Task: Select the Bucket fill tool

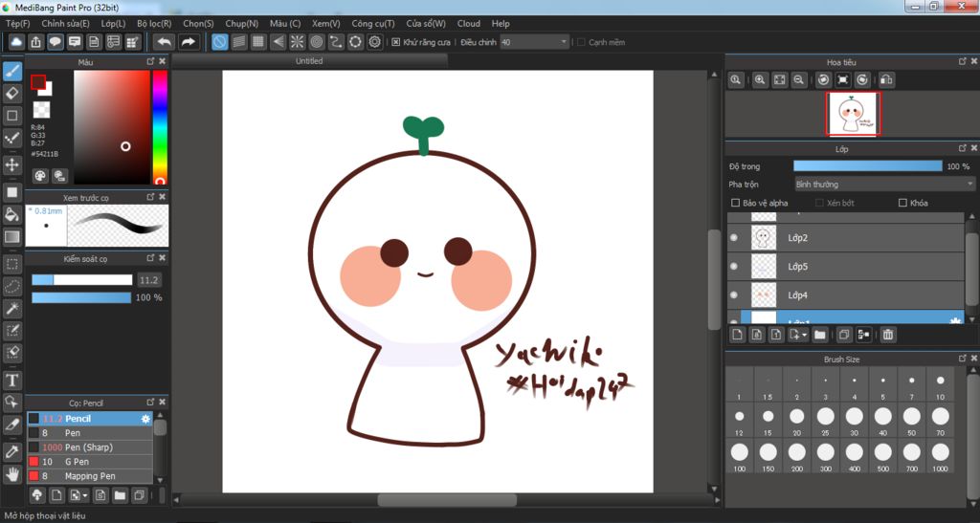Action: 11,215
